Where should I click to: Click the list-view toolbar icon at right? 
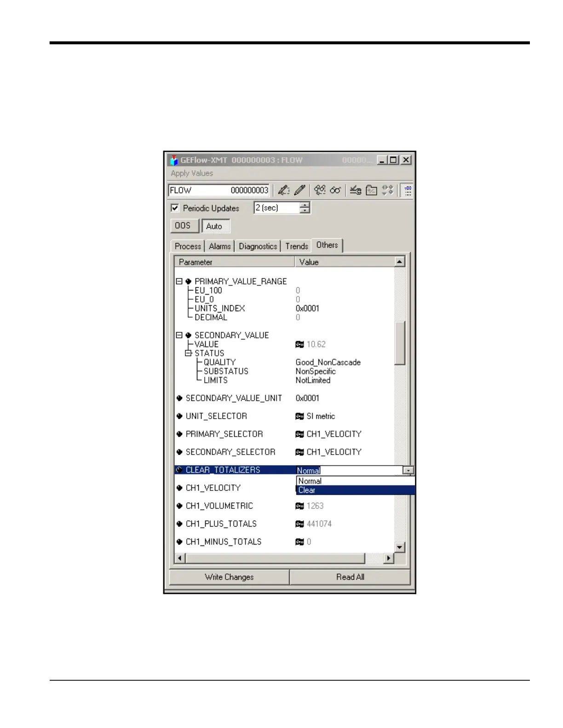[x=408, y=190]
